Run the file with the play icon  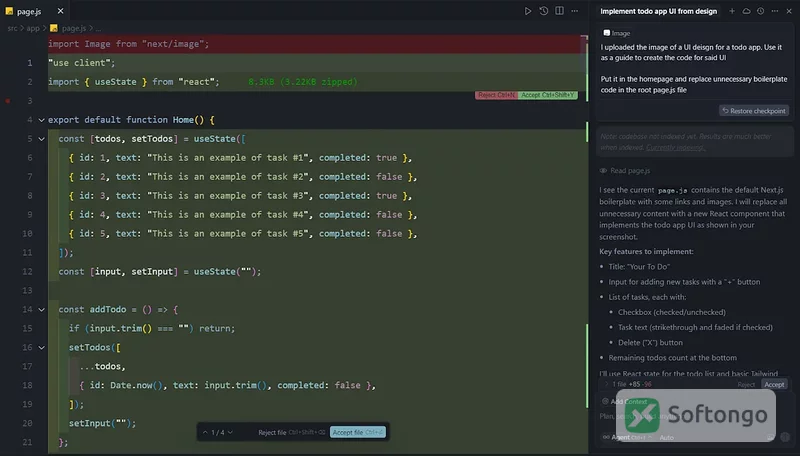point(528,11)
